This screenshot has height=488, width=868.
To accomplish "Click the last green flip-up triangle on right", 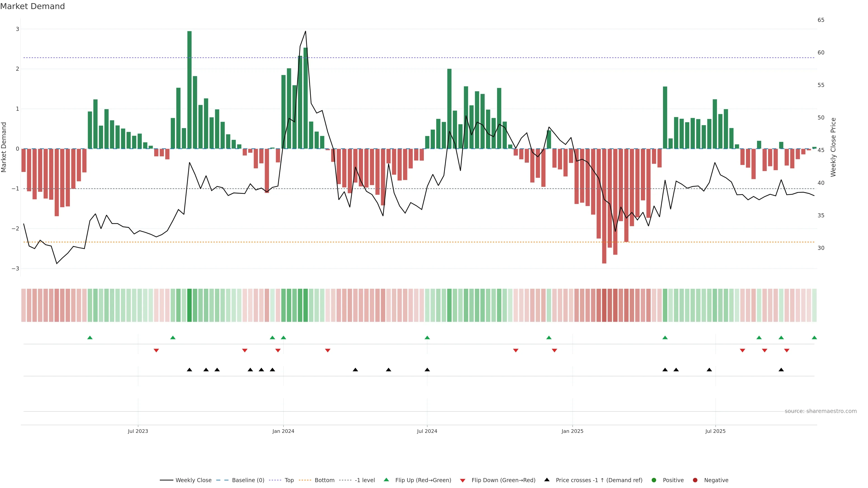I will (x=814, y=338).
